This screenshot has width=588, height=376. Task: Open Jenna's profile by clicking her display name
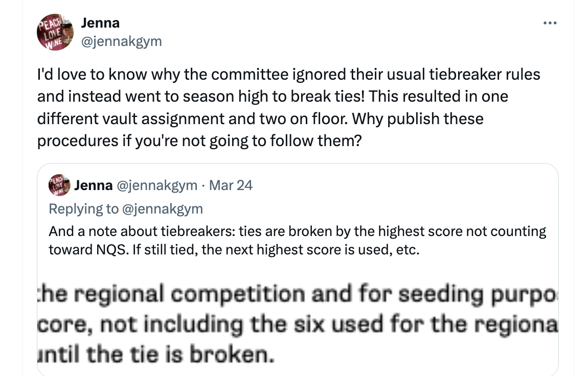(x=100, y=22)
